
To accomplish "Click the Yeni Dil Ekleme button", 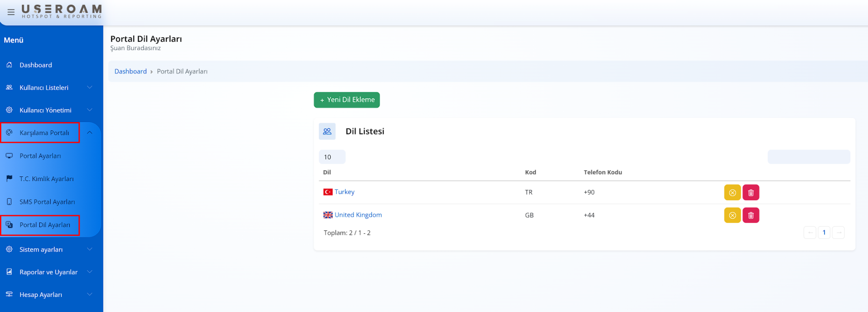I will point(347,100).
